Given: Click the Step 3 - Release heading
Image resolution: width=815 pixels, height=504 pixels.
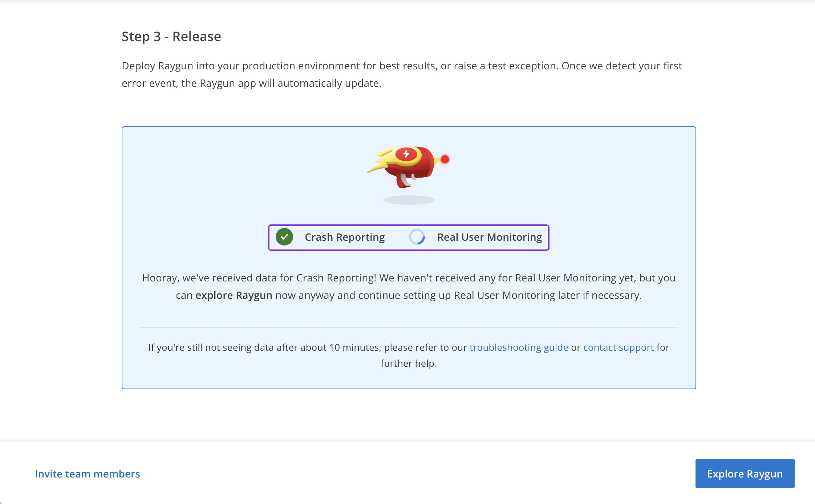Looking at the screenshot, I should (171, 36).
